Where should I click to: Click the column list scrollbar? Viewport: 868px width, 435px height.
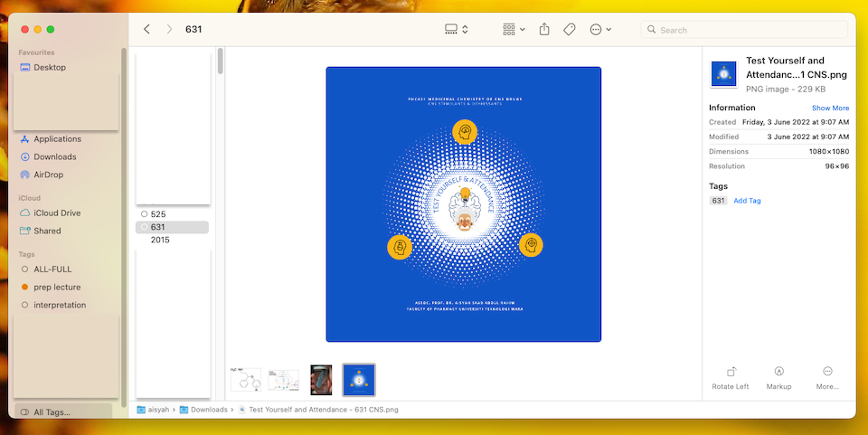coord(221,61)
